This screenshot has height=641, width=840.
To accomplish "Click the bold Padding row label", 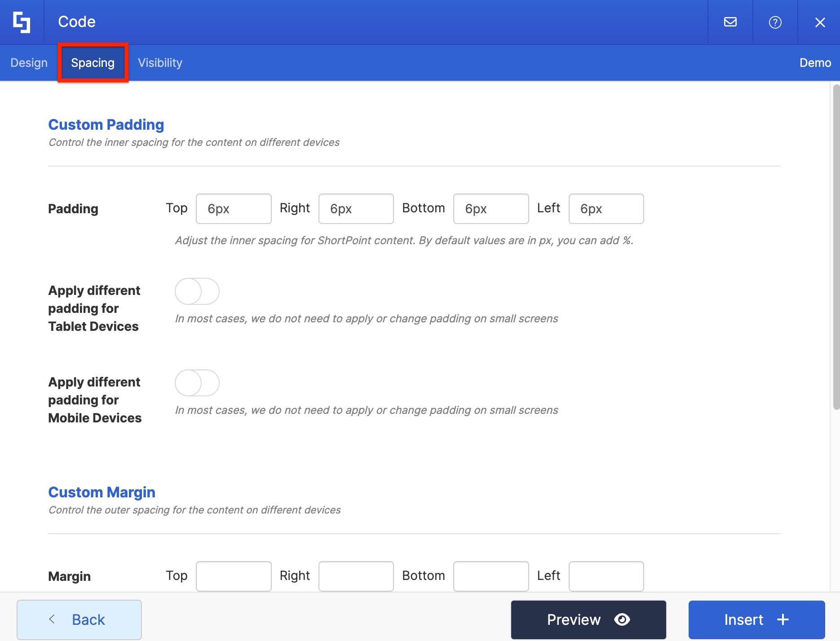I will [x=73, y=209].
